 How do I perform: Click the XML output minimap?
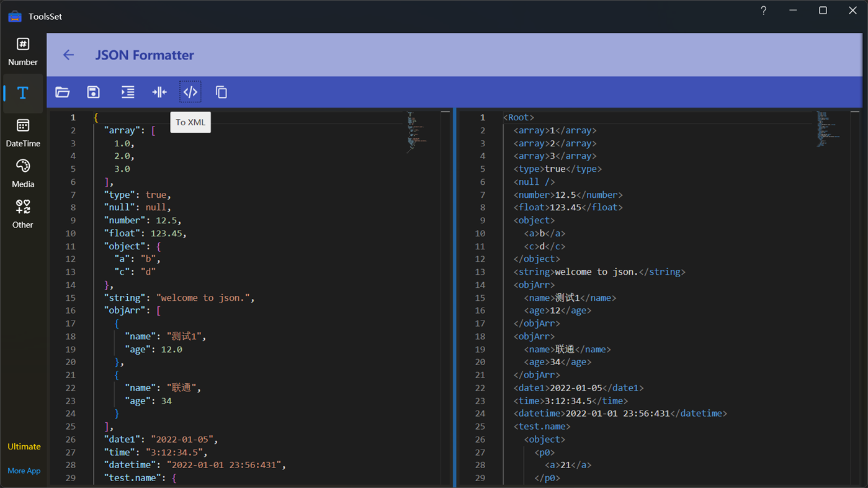click(828, 129)
